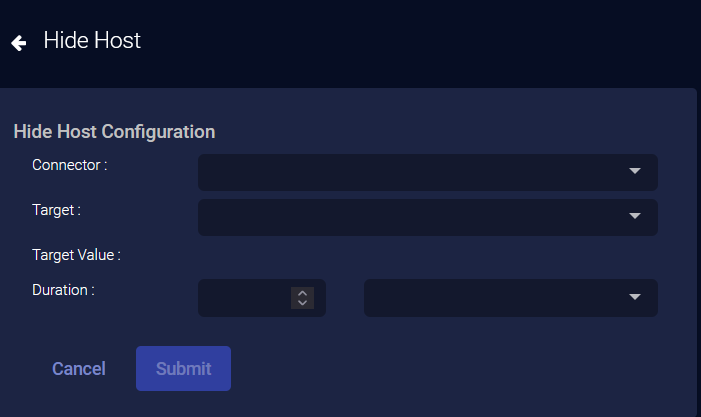Click the Target Value label
Screen dimensions: 701x417
[76, 255]
